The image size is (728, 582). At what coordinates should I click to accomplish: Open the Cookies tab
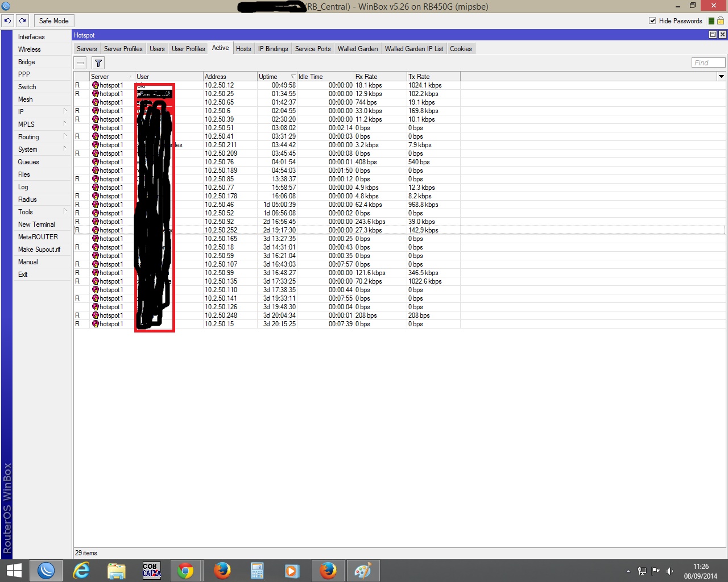click(461, 49)
